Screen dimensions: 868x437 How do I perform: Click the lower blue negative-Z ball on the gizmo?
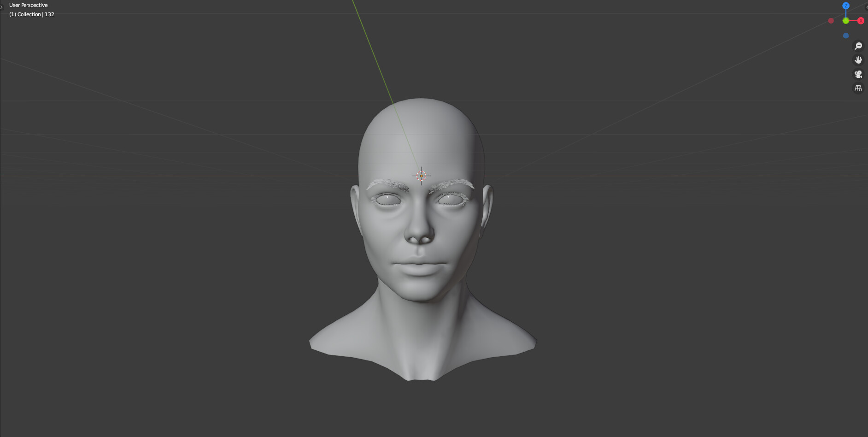[x=846, y=35]
